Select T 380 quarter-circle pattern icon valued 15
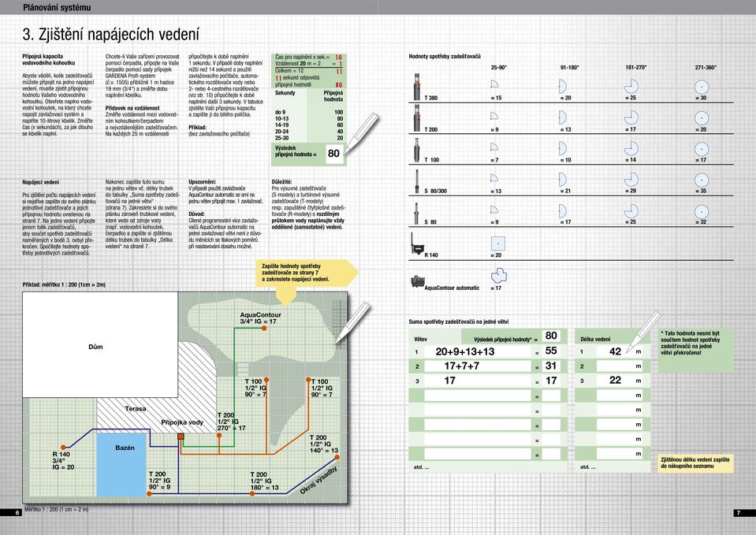The height and width of the screenshot is (535, 756). coord(493,84)
